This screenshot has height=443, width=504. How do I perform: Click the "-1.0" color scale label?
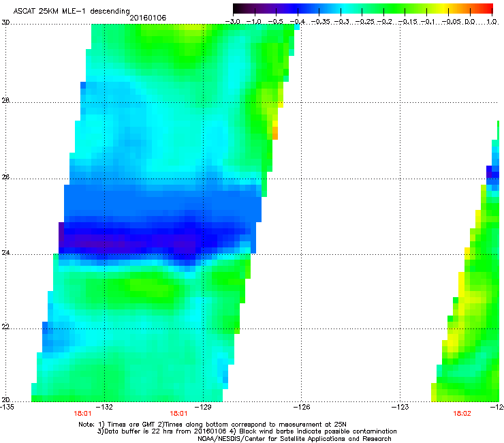click(254, 22)
